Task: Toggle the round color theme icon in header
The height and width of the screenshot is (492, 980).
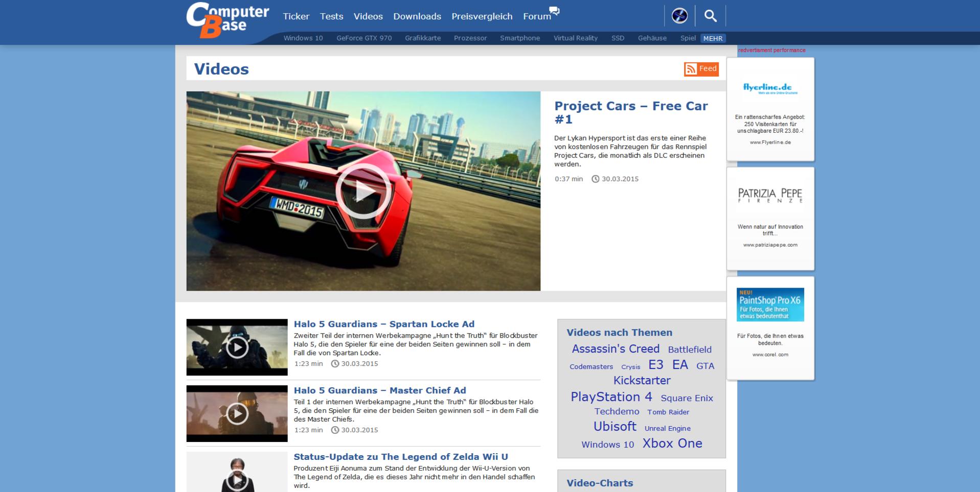Action: pos(679,16)
